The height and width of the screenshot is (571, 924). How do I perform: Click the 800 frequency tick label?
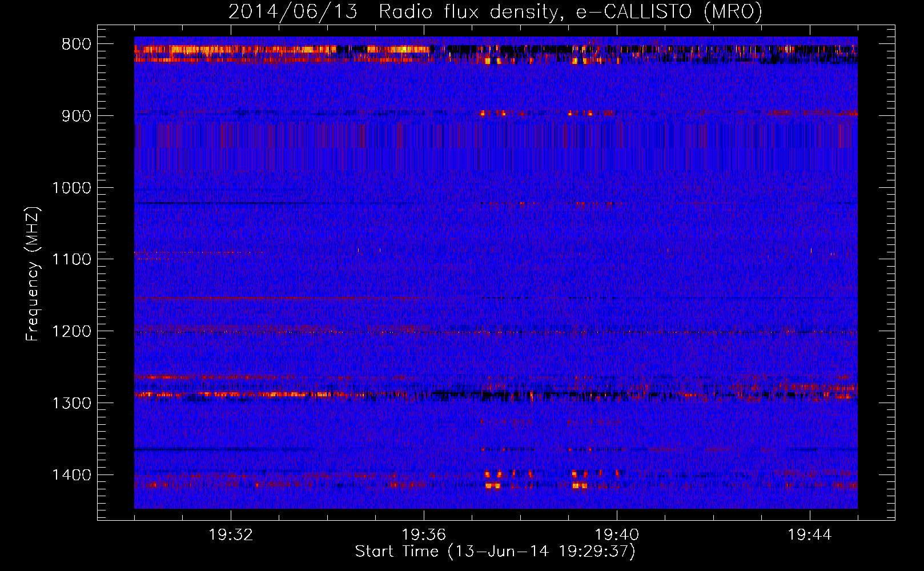pyautogui.click(x=77, y=45)
